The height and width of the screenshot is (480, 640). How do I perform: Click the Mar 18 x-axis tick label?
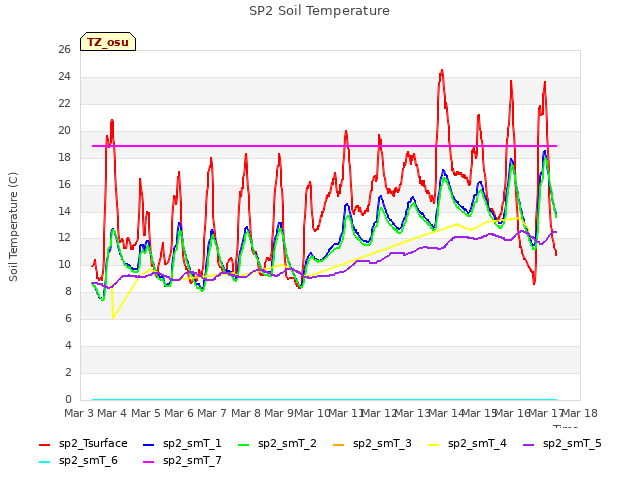point(580,413)
